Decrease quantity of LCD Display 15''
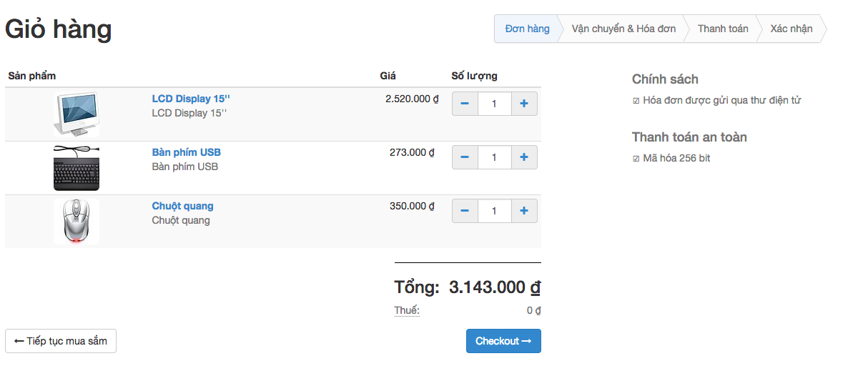The width and height of the screenshot is (868, 371). [x=465, y=104]
